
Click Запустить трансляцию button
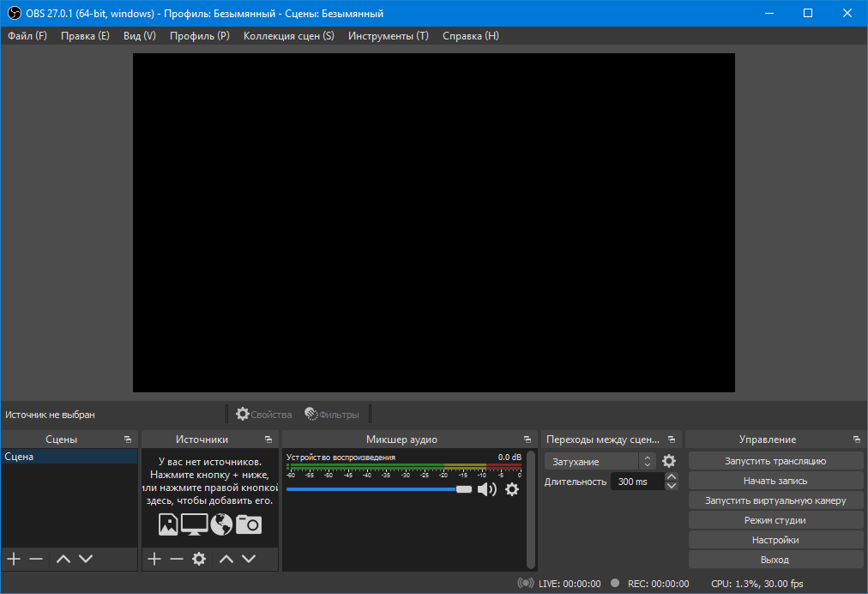(x=775, y=461)
